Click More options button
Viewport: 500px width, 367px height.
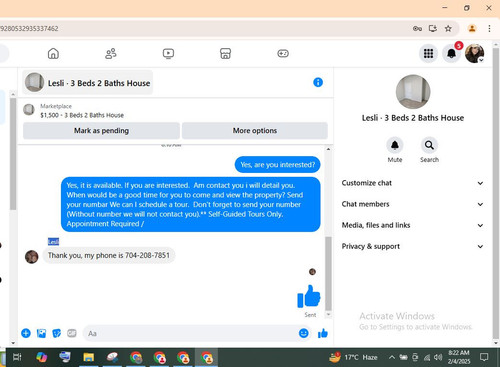(255, 131)
